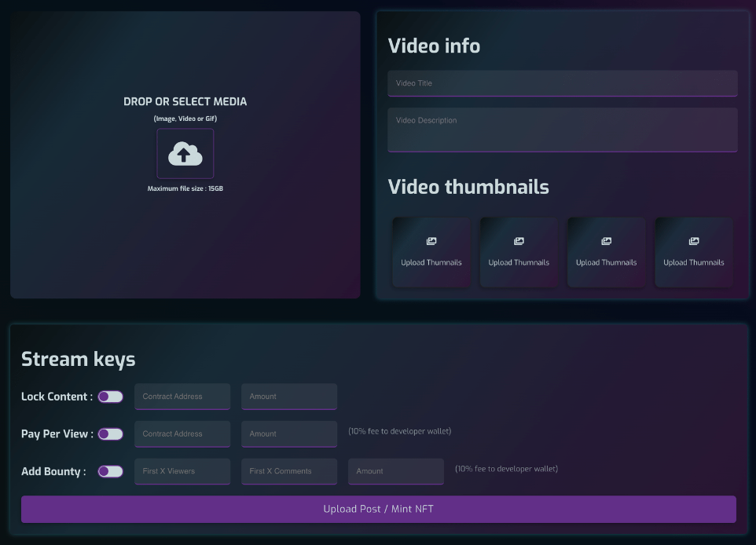Click the Video info heading
This screenshot has height=545, width=756.
[x=434, y=46]
